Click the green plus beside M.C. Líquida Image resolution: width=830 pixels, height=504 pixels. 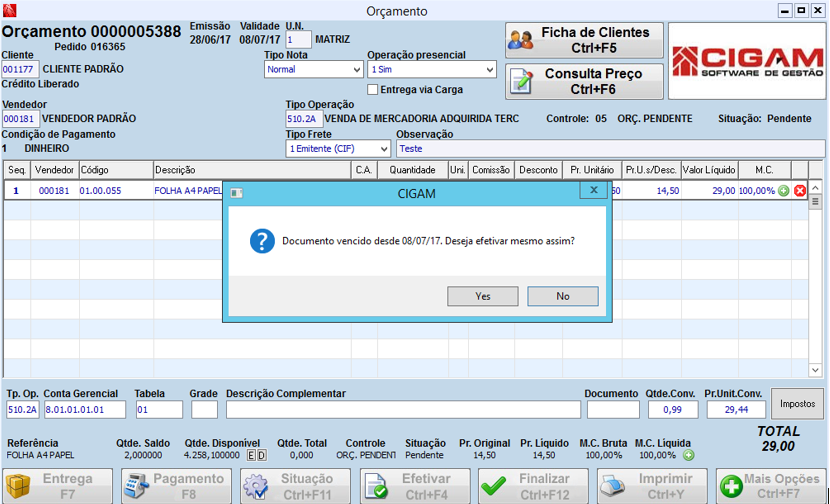point(688,455)
